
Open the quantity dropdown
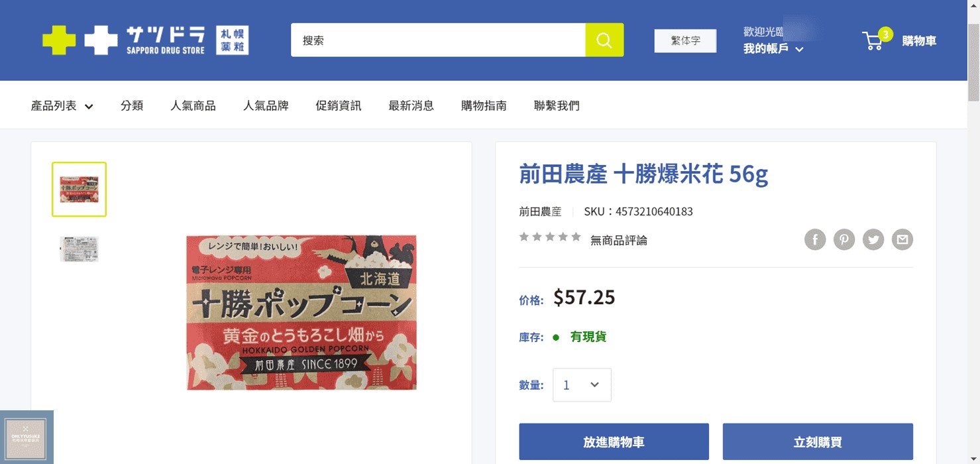(x=581, y=384)
